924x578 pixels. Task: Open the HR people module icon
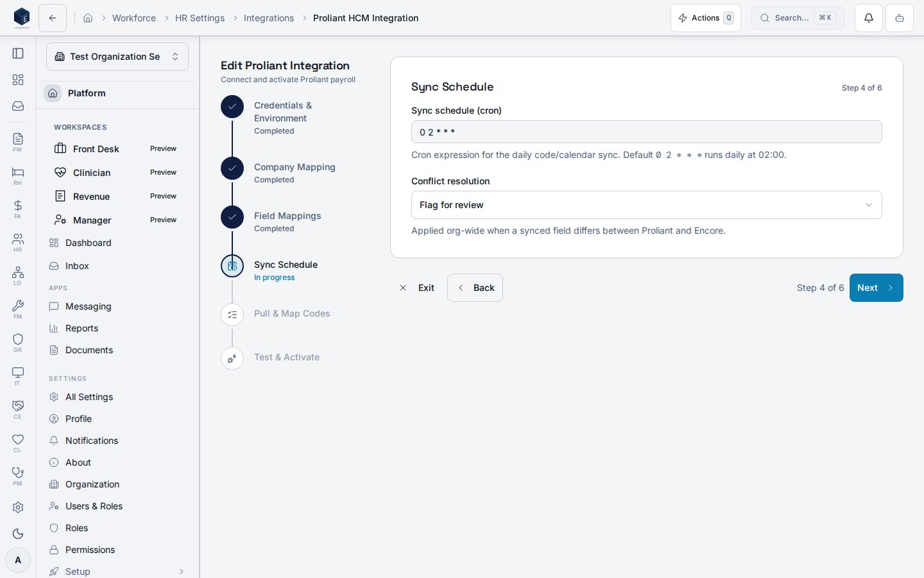pos(18,242)
